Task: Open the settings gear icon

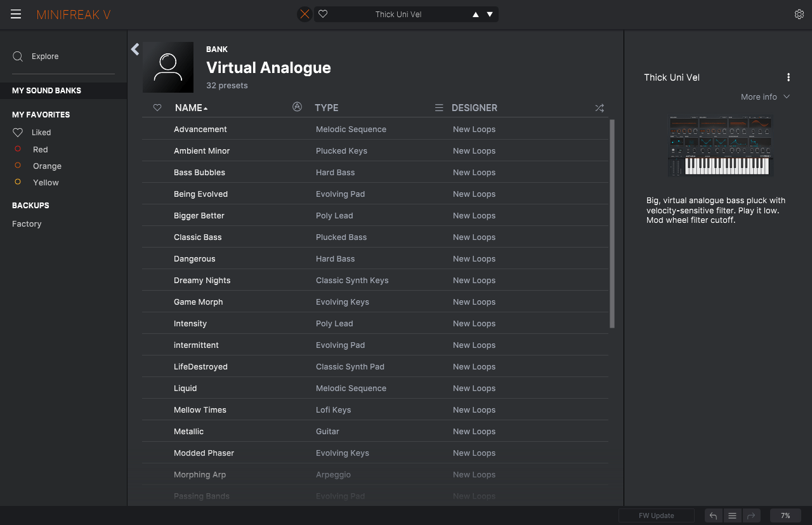Action: (799, 15)
